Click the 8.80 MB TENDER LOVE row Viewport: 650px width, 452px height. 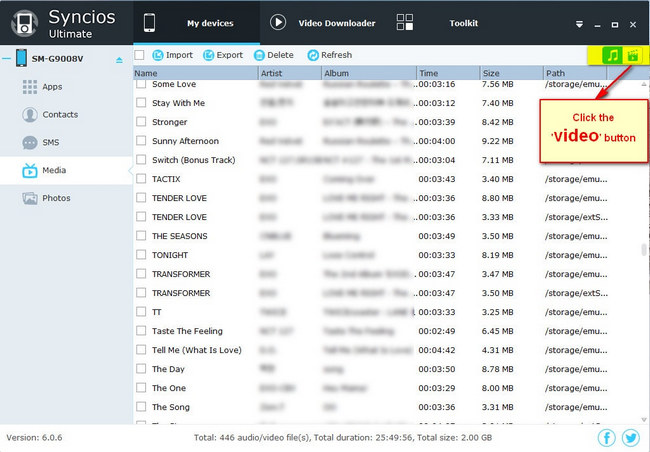coord(387,198)
